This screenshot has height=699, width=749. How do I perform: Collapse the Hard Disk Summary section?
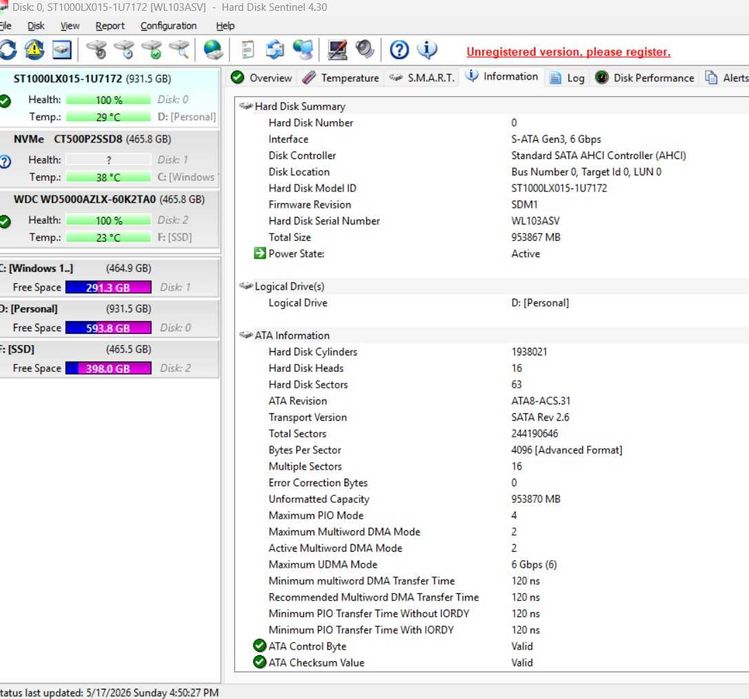[246, 106]
